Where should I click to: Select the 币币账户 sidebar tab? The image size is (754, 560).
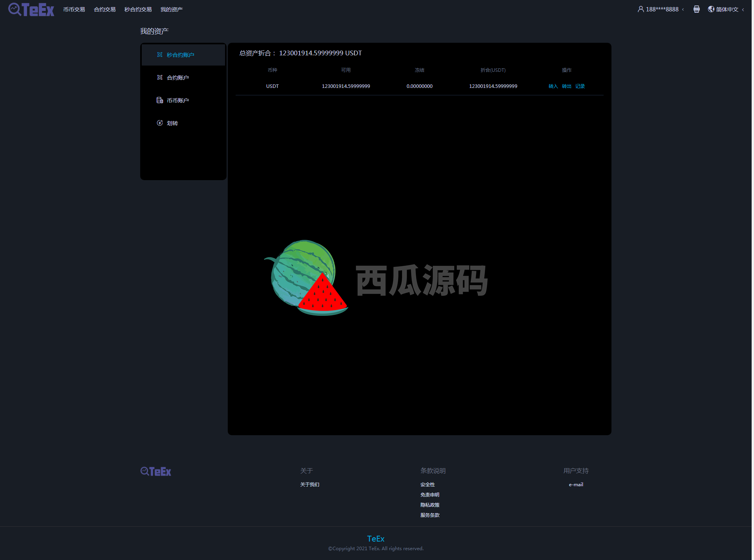183,100
